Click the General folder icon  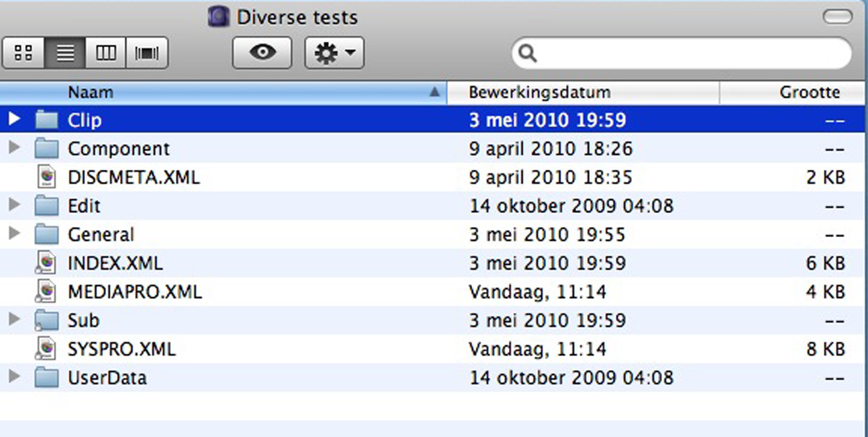[47, 234]
